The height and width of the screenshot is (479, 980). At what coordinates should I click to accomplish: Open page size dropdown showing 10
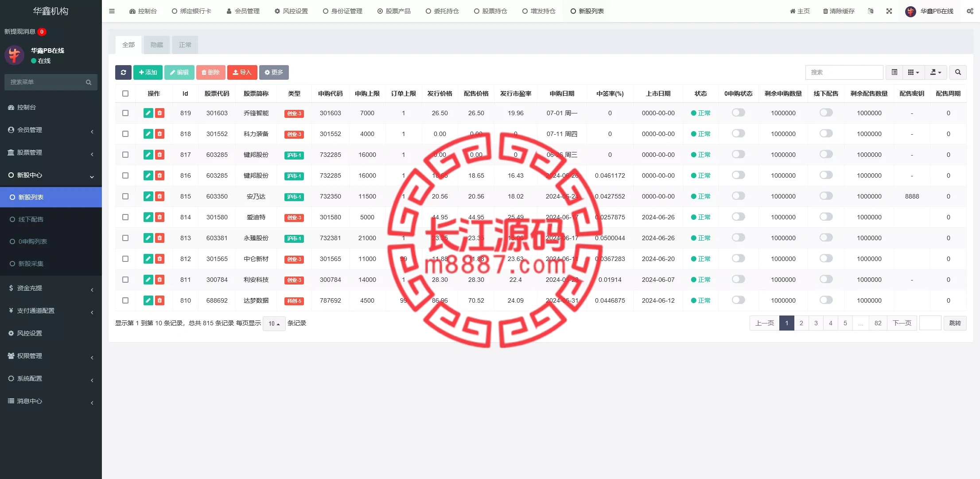pyautogui.click(x=274, y=323)
